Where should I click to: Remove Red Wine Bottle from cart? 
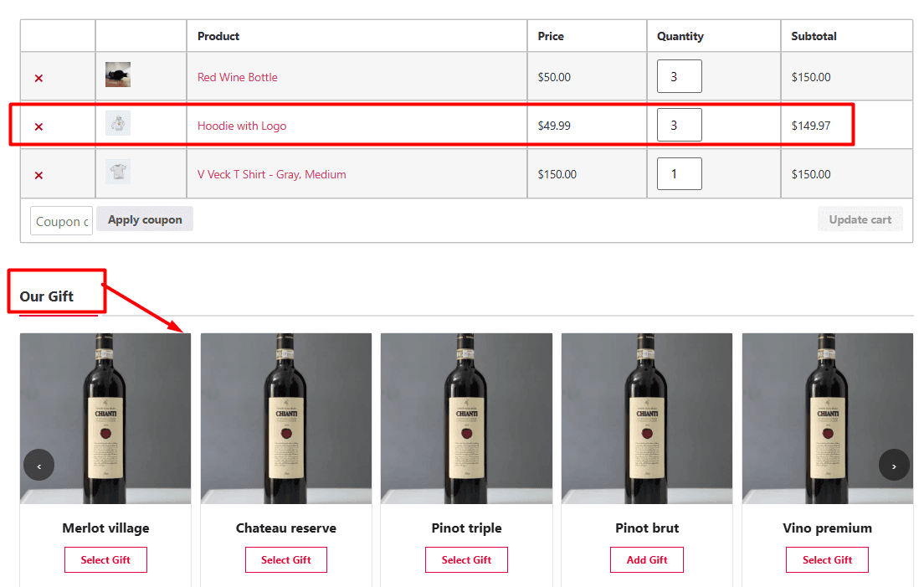38,78
